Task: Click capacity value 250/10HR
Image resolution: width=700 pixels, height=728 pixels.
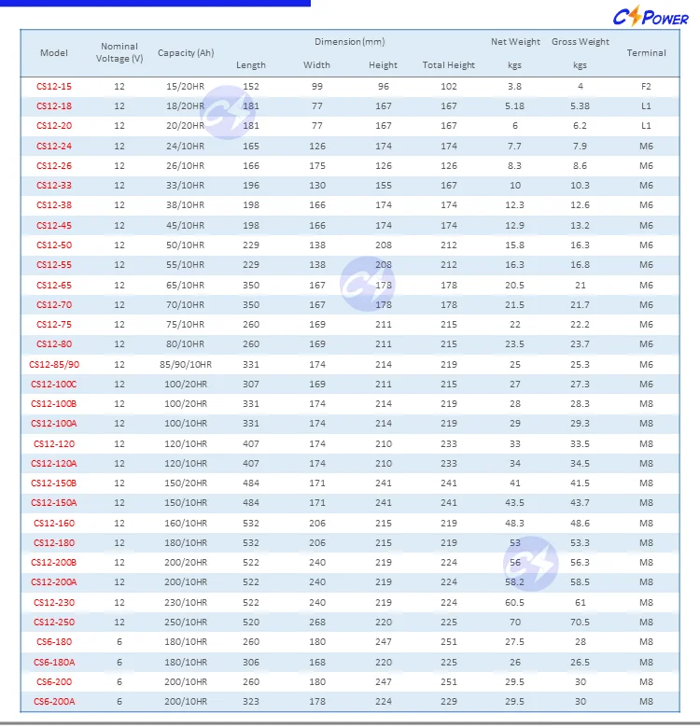Action: tap(186, 623)
